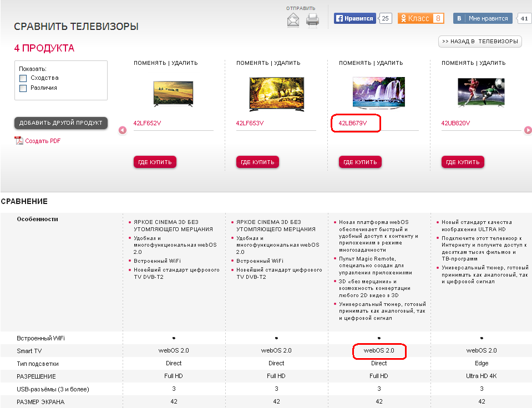
Task: Go back via Назад в Телевизоры button
Action: pyautogui.click(x=480, y=41)
